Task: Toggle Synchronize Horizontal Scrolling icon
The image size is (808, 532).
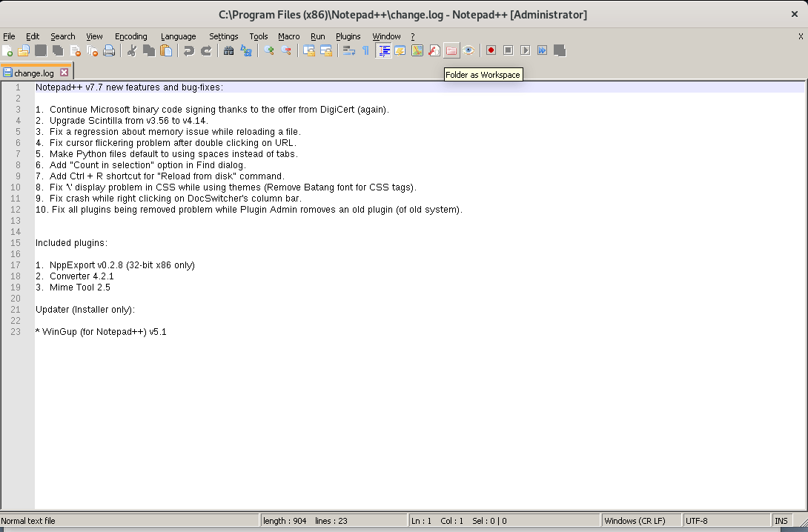Action: coord(326,50)
